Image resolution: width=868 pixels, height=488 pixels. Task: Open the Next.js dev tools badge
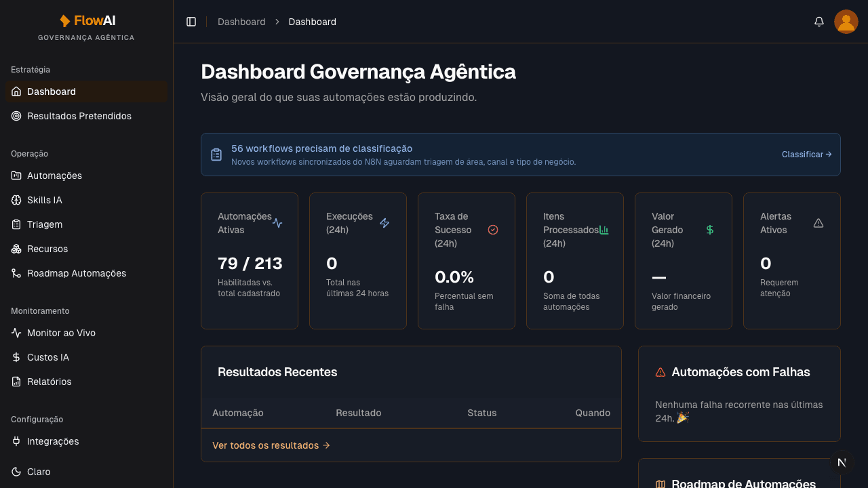click(842, 462)
